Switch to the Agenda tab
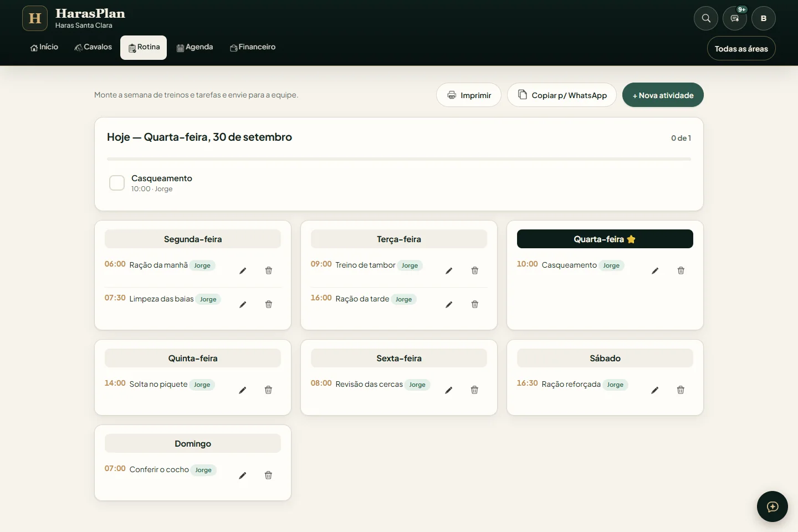This screenshot has width=798, height=532. pos(195,47)
